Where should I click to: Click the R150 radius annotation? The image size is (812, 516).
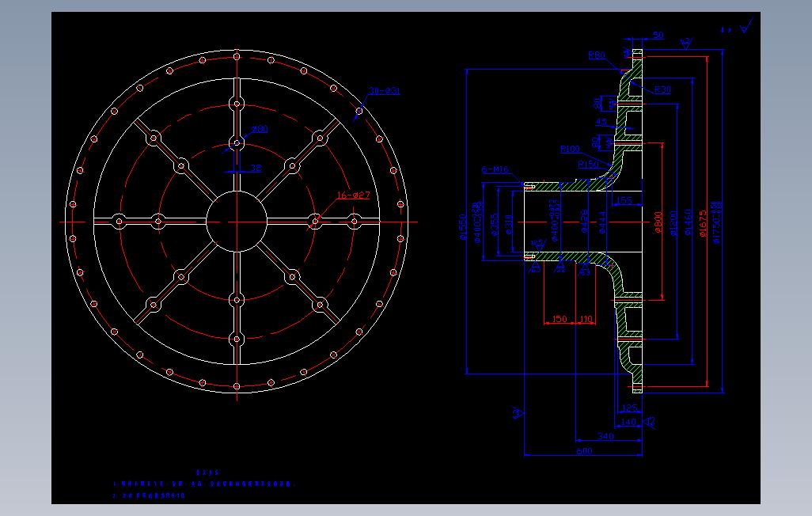point(588,165)
